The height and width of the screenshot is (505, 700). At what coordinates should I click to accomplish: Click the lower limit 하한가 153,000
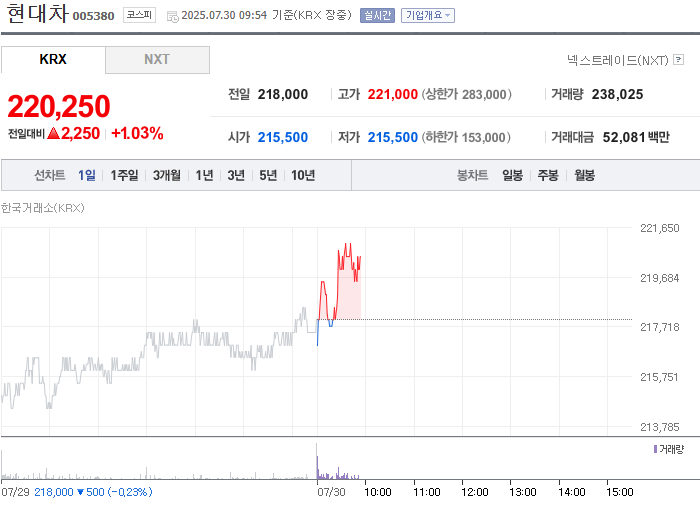coord(466,137)
